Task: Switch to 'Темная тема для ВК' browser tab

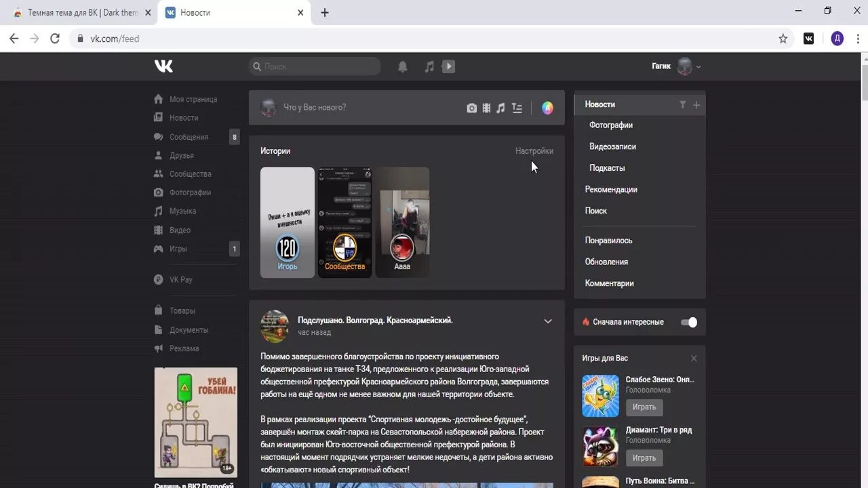Action: pyautogui.click(x=81, y=12)
